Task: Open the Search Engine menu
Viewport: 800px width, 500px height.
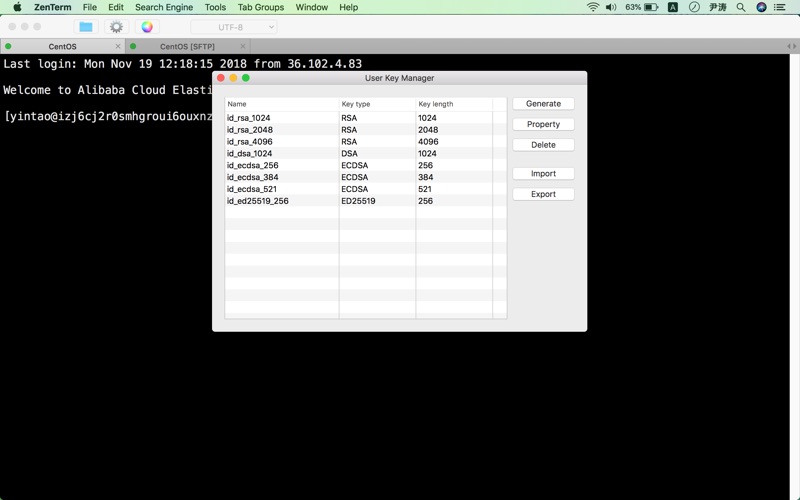Action: tap(164, 7)
